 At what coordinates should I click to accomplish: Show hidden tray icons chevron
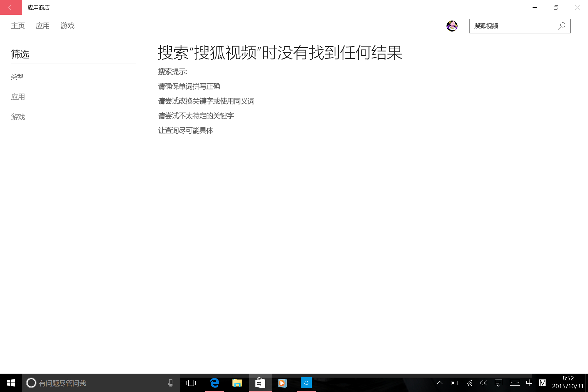click(440, 383)
